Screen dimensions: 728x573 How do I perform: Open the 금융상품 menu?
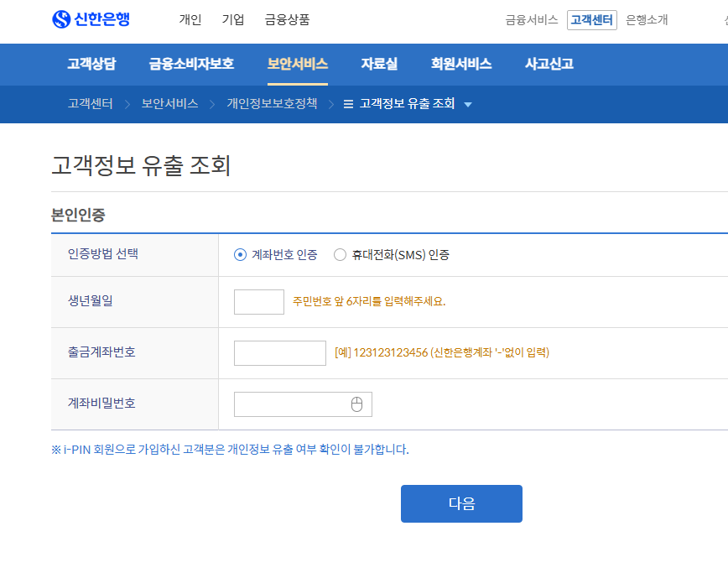point(287,19)
